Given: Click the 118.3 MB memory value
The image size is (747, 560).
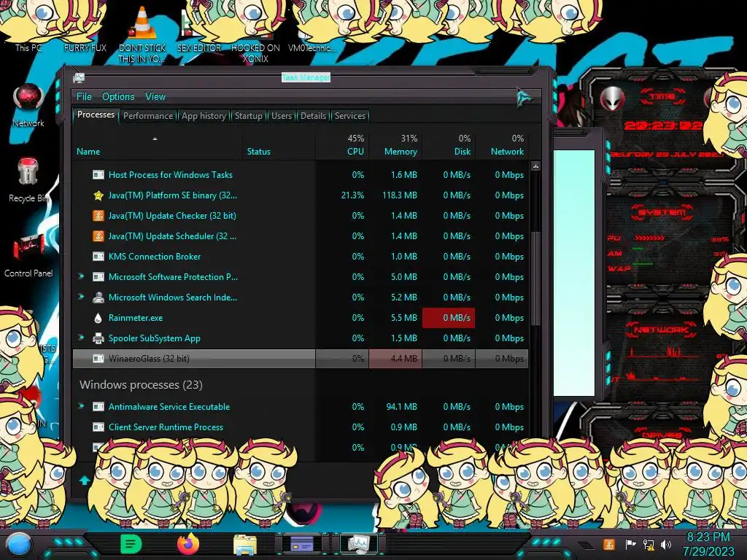Looking at the screenshot, I should click(399, 195).
